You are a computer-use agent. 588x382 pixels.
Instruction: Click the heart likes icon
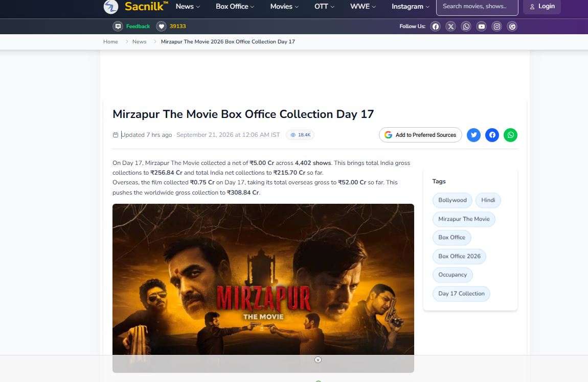click(x=161, y=26)
